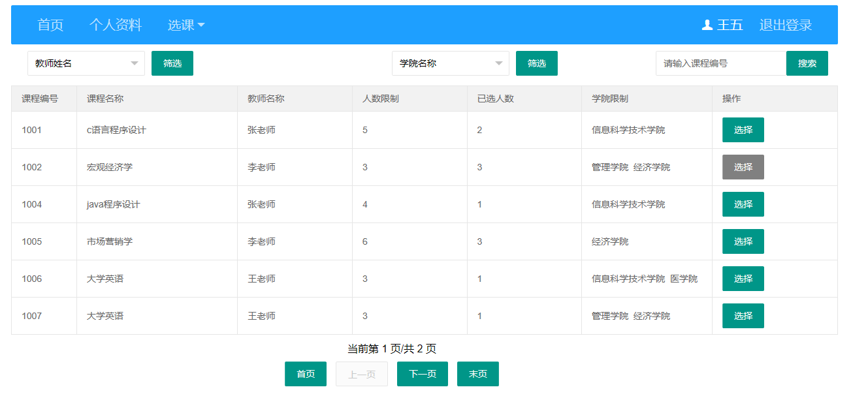Click the 搜索 button
The height and width of the screenshot is (400, 868).
807,63
